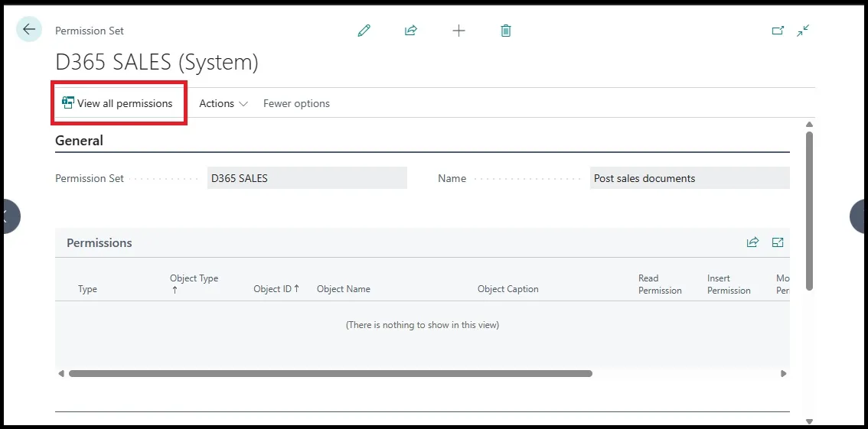Image resolution: width=868 pixels, height=429 pixels.
Task: Click "There is nothing to show" message
Action: click(423, 325)
